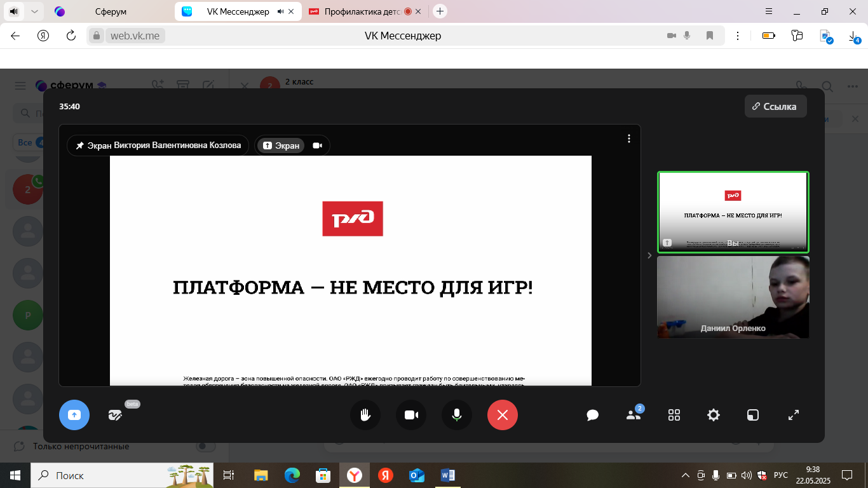Screen dimensions: 868x488
Task: Click the web.vk.me address chip
Action: pyautogui.click(x=135, y=36)
